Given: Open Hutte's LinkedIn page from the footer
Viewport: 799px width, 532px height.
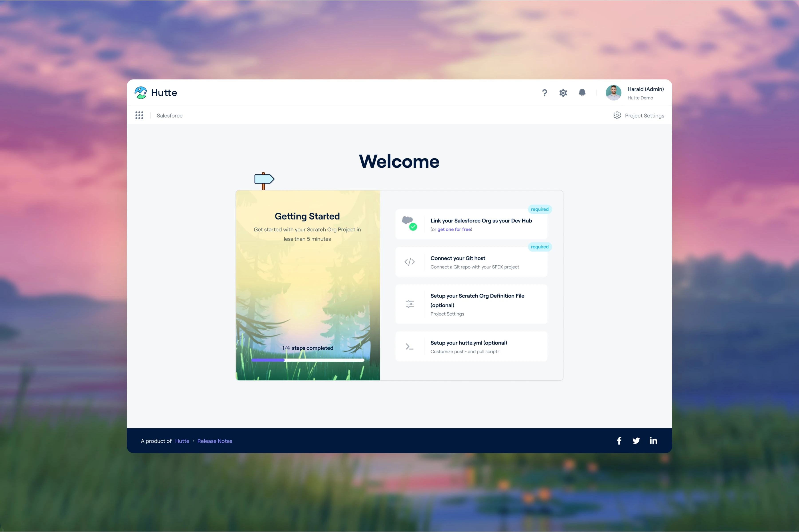Looking at the screenshot, I should 653,440.
